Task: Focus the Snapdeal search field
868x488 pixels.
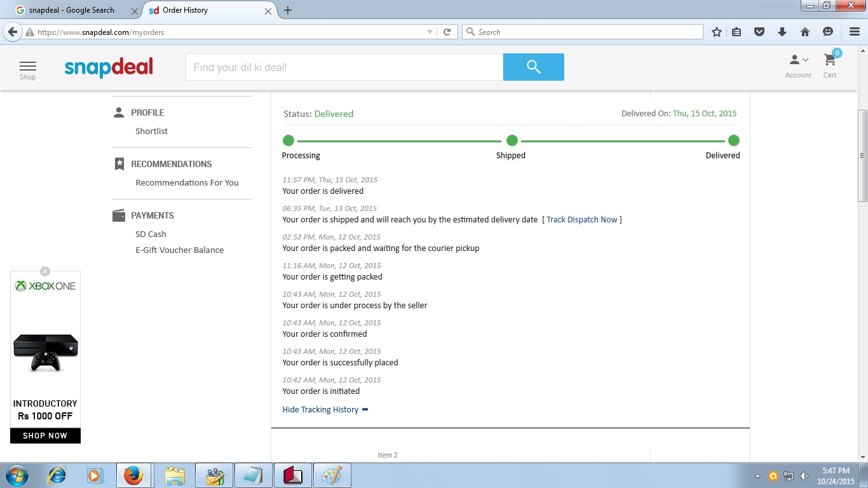Action: pos(344,67)
